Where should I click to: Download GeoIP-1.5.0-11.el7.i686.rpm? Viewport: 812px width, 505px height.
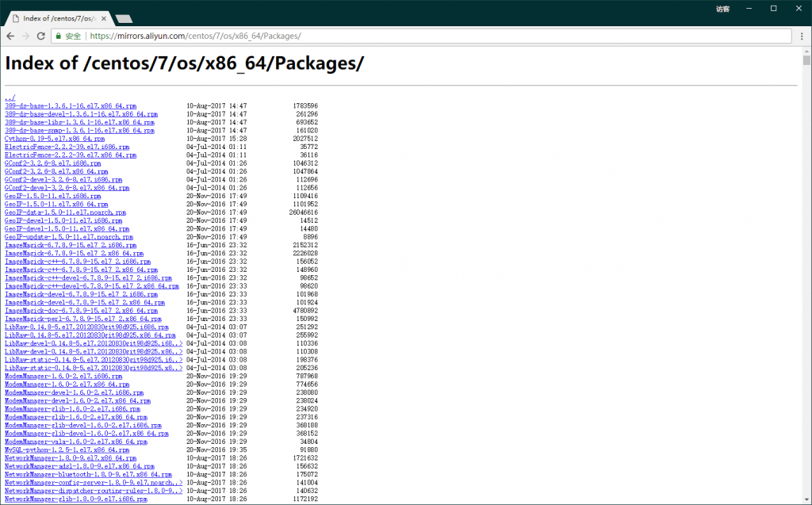pos(53,197)
